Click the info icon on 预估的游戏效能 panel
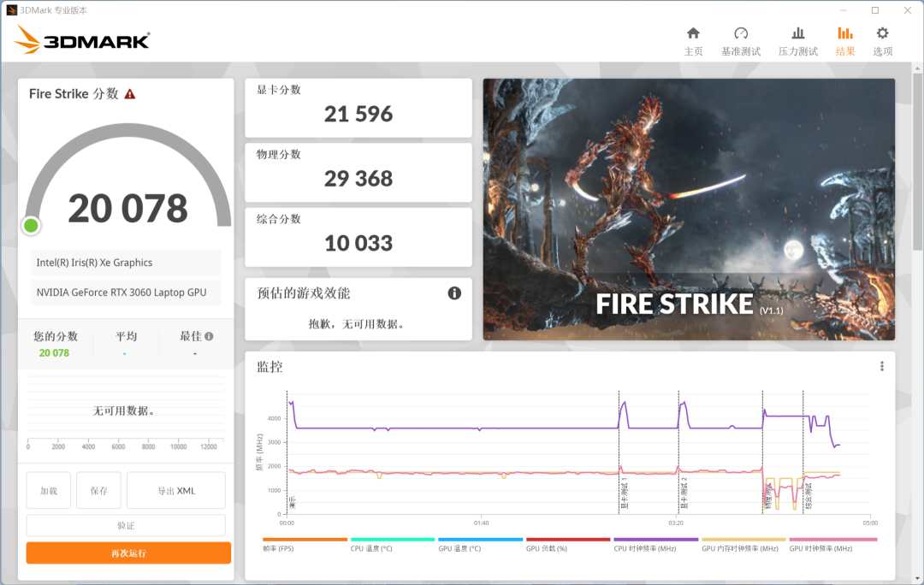 click(454, 292)
